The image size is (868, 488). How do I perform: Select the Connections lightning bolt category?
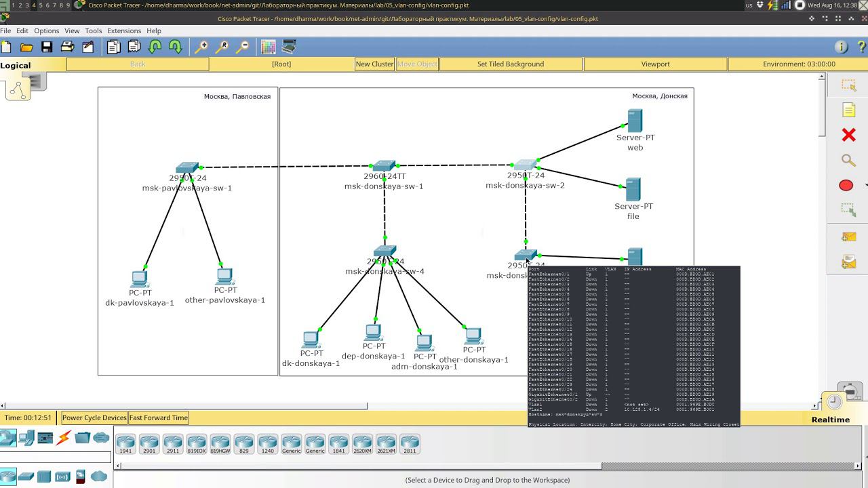pos(64,439)
